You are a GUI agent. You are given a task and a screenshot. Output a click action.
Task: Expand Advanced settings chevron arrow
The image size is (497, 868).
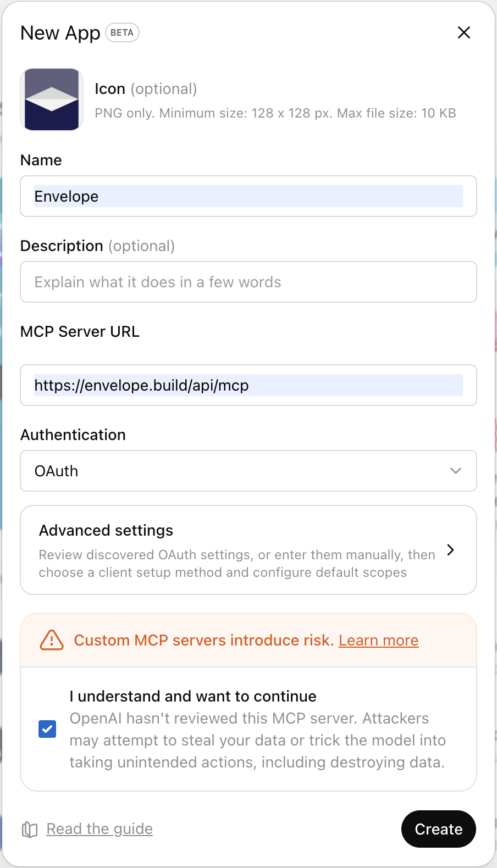point(451,550)
